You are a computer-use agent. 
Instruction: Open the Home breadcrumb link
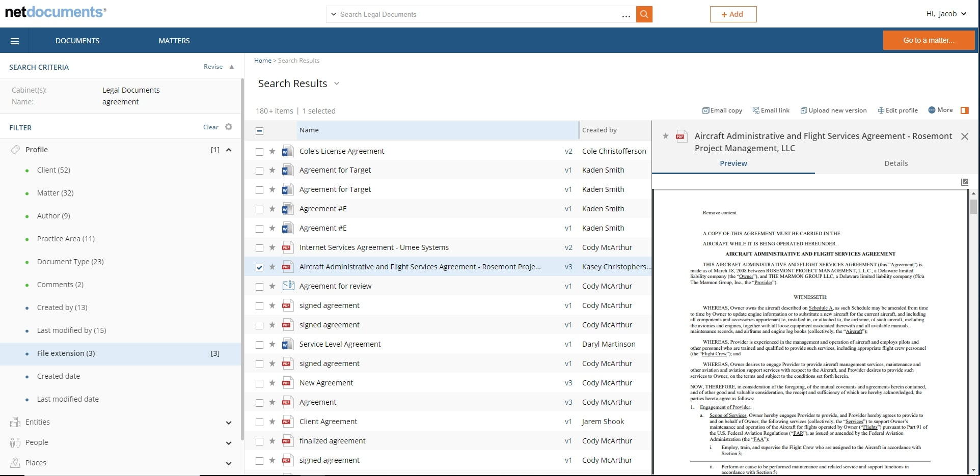[x=263, y=60]
